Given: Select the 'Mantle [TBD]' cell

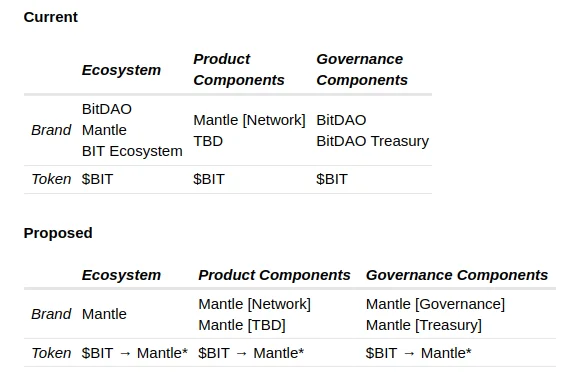Looking at the screenshot, I should [242, 325].
